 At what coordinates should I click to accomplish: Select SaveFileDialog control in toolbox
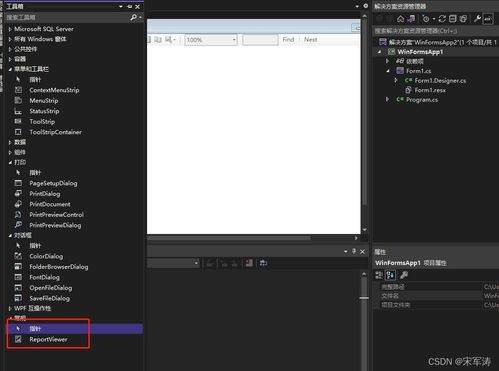click(49, 298)
